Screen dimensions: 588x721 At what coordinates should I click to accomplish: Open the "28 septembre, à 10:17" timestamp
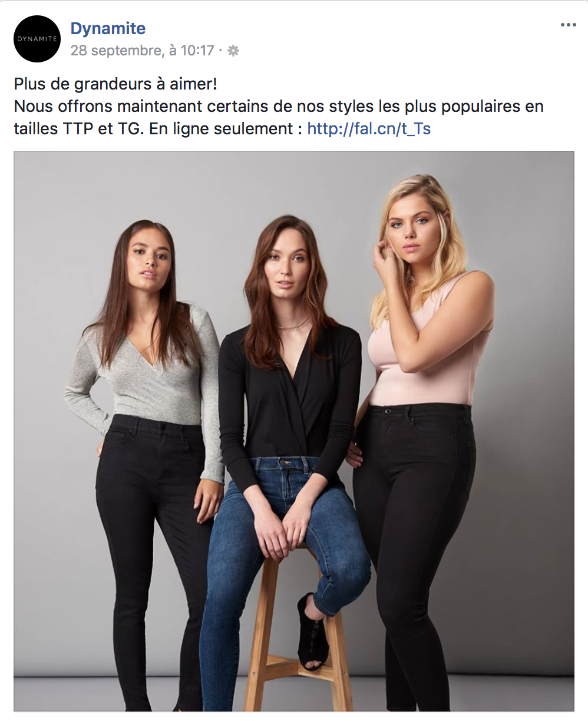142,51
